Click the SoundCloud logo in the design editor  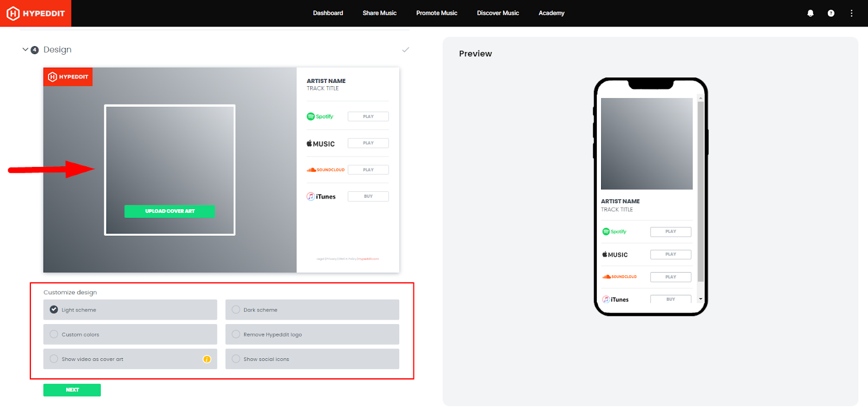point(325,170)
